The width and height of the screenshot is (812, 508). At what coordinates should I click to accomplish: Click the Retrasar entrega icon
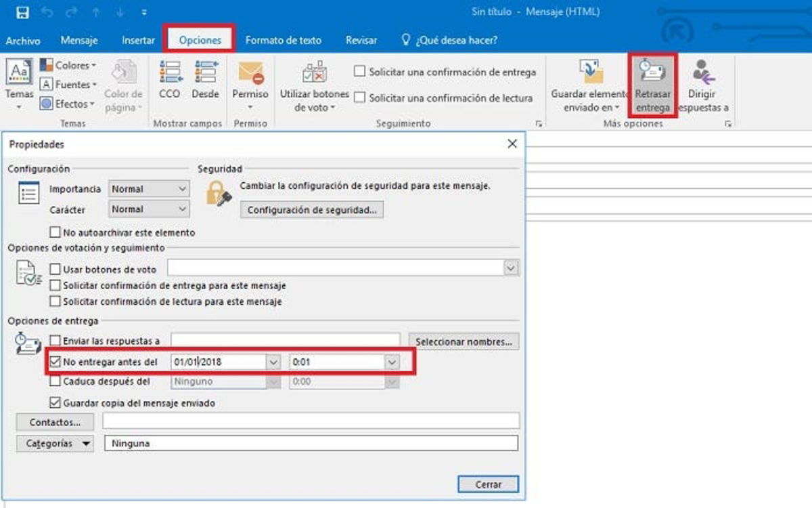coord(652,85)
